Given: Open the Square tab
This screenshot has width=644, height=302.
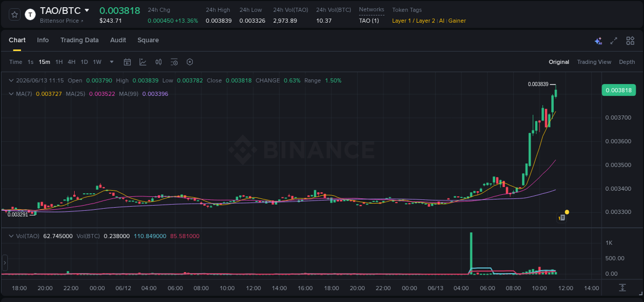Looking at the screenshot, I should (x=148, y=40).
